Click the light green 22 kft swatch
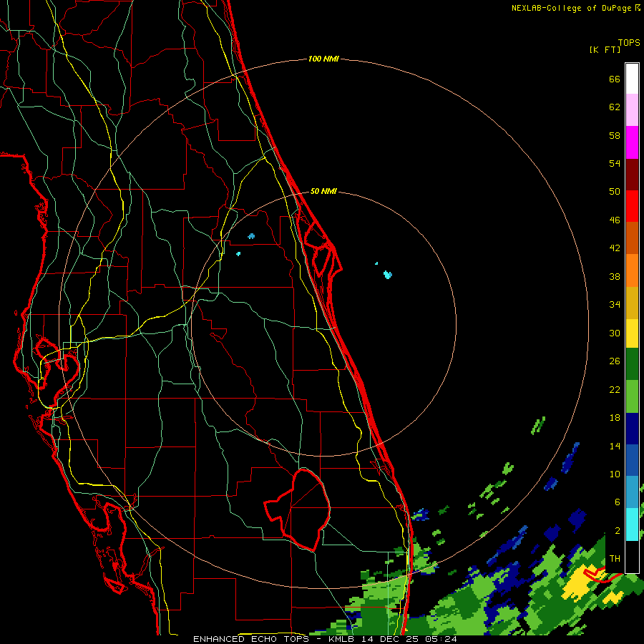The width and height of the screenshot is (644, 644). pyautogui.click(x=632, y=396)
